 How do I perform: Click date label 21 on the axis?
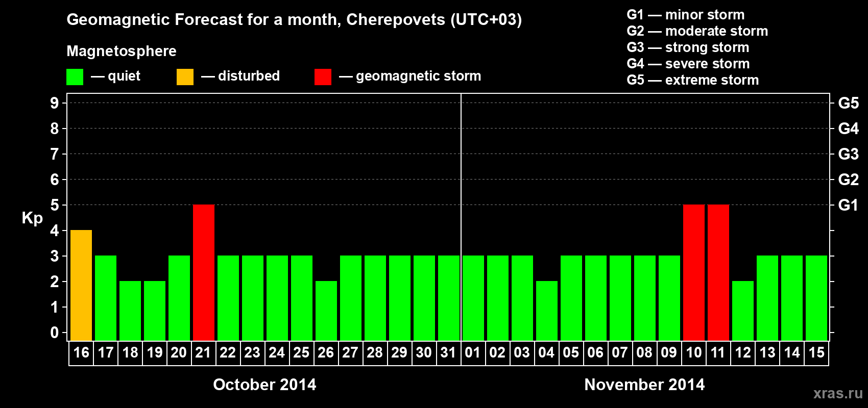(x=204, y=352)
